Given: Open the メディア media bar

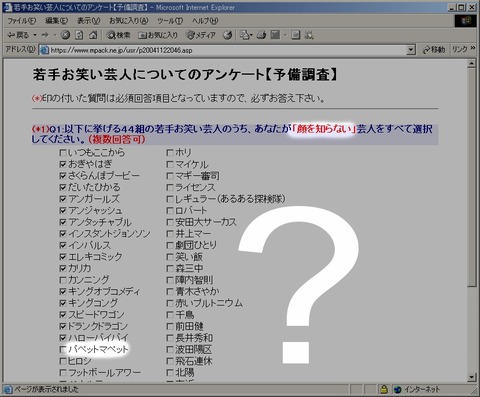Looking at the screenshot, I should pos(201,35).
